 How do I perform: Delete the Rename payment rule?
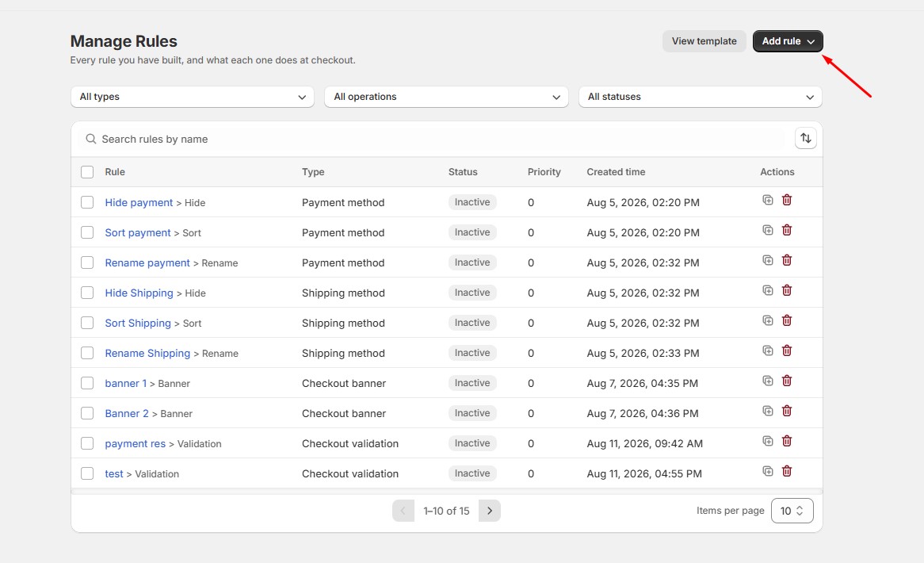pyautogui.click(x=787, y=260)
